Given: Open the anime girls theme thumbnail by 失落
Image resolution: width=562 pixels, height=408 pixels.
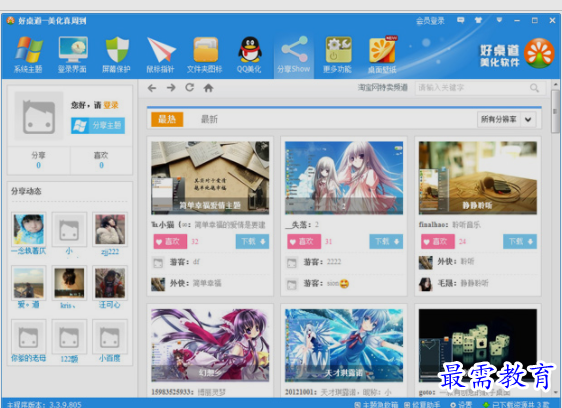Looking at the screenshot, I should [344, 178].
